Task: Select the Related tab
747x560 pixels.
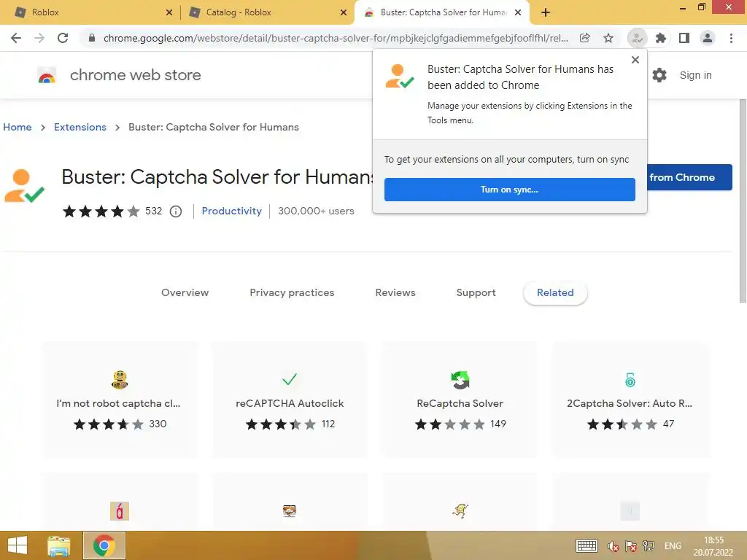Action: point(555,293)
